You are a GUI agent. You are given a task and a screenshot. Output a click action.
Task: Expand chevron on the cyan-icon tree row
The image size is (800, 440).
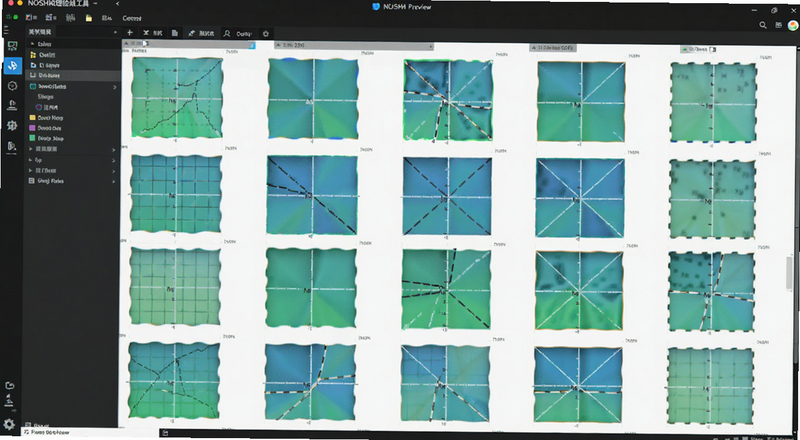tap(114, 87)
